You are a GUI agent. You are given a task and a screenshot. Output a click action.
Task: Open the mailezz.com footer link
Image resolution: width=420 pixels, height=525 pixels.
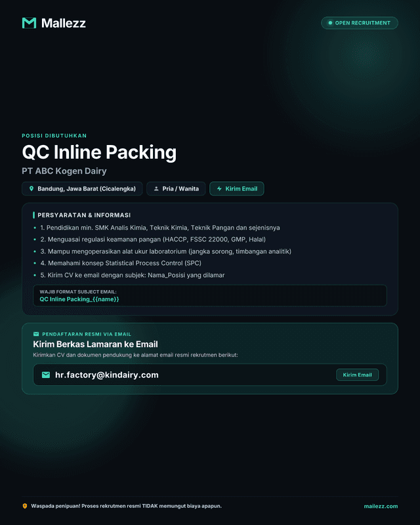coord(381,506)
